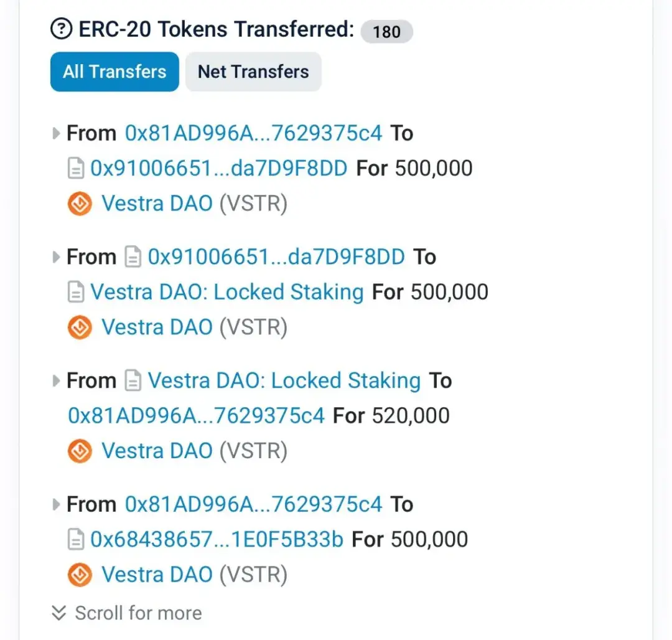Switch to Net Transfers tab
672x640 pixels.
click(x=253, y=72)
